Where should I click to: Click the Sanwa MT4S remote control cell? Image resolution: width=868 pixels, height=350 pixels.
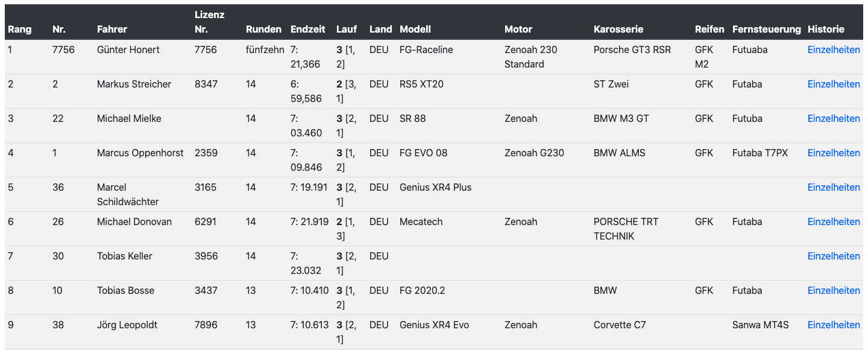click(x=760, y=325)
